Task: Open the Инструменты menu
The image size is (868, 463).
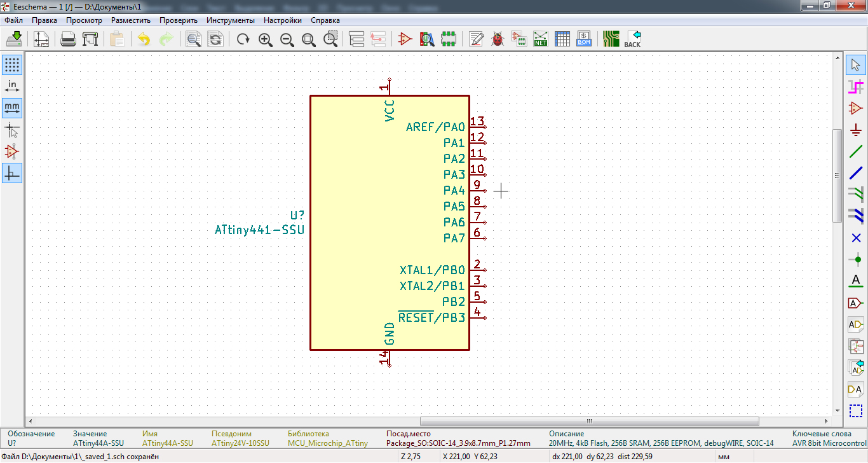Action: 231,20
